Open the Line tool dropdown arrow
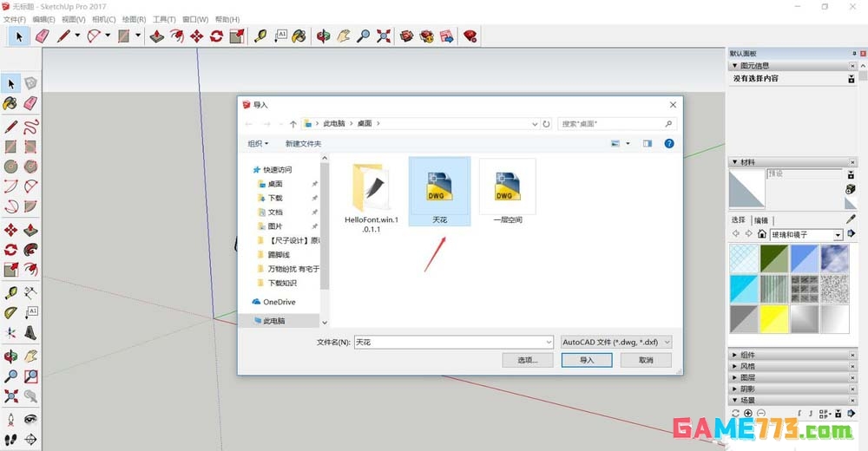This screenshot has width=868, height=451. [x=77, y=36]
